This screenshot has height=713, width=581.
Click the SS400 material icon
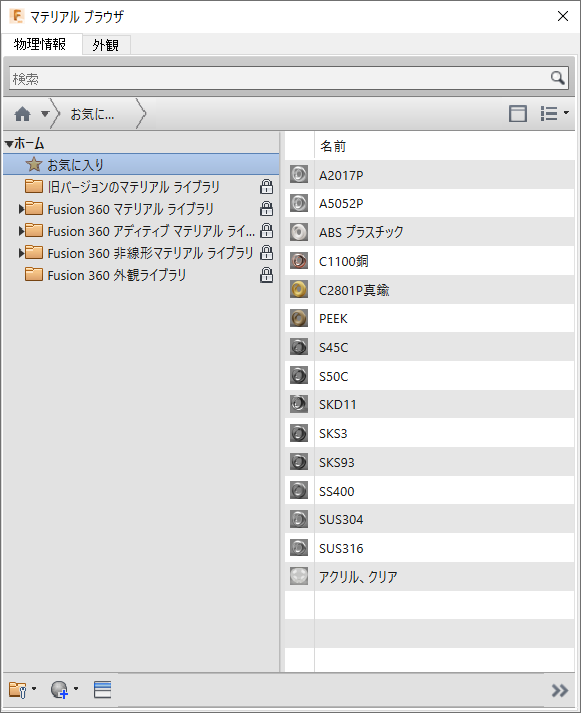click(299, 490)
